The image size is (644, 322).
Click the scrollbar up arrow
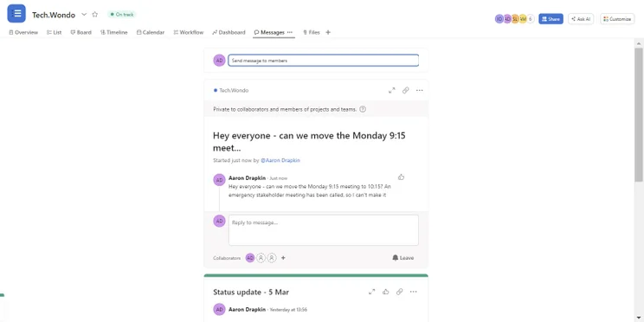tap(639, 43)
